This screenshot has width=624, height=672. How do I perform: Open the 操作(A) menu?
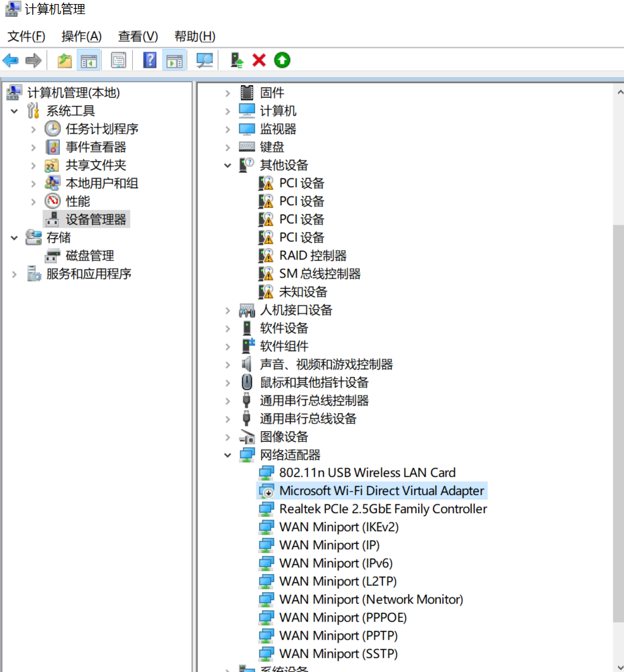coord(81,36)
